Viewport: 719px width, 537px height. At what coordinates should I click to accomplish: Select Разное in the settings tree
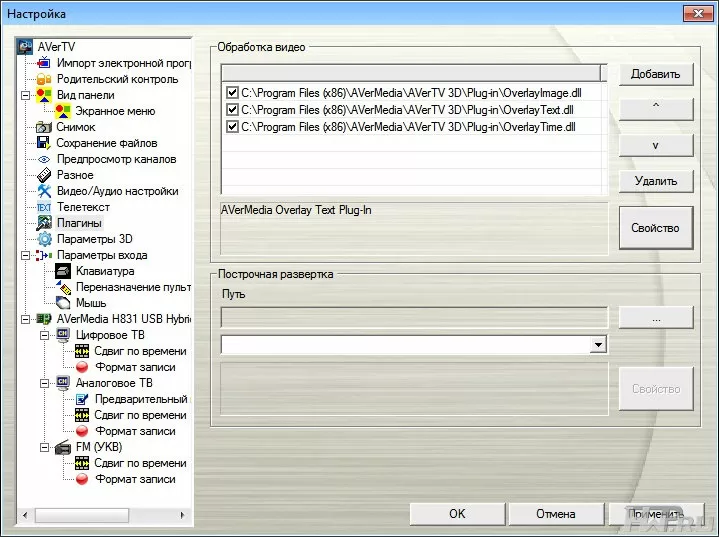(x=75, y=175)
